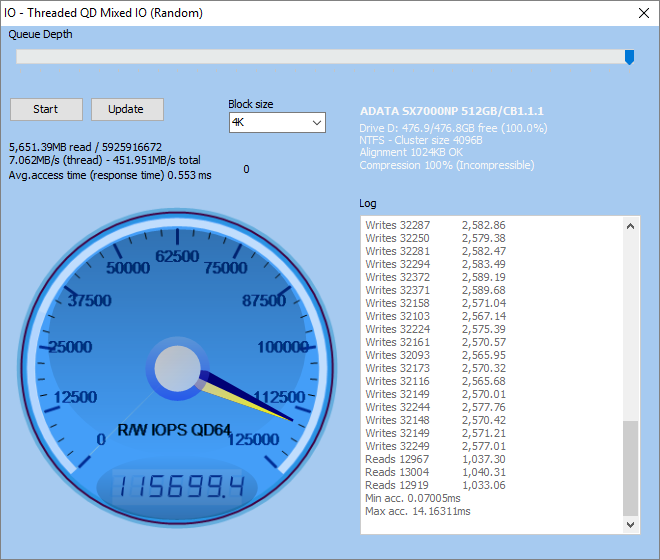The height and width of the screenshot is (560, 660).
Task: Select log row Writes 32249
Action: (435, 446)
